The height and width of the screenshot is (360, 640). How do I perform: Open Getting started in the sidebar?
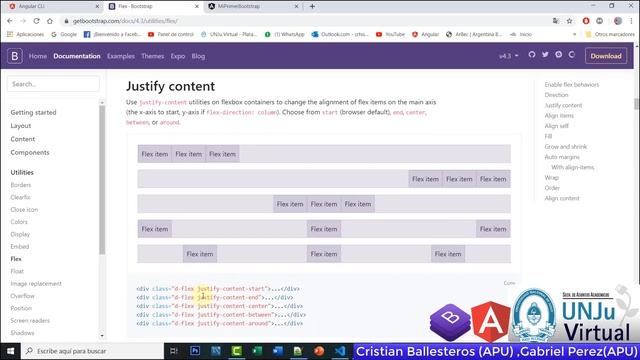[33, 112]
